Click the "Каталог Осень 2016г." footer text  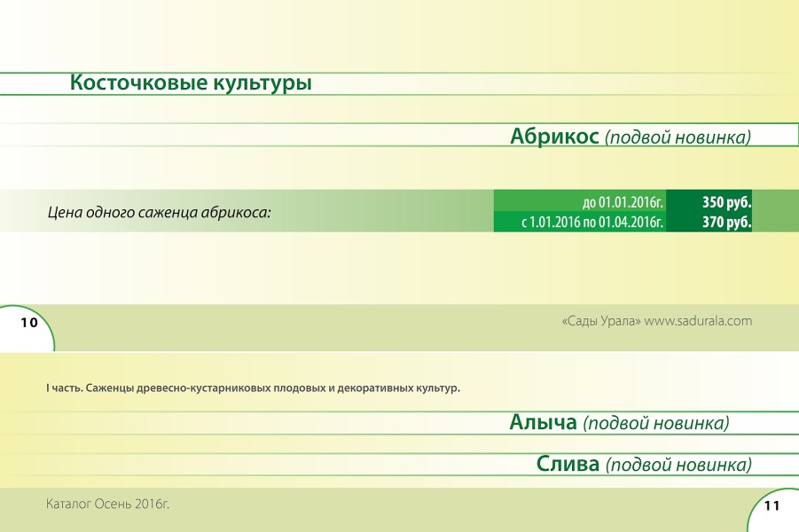point(107,504)
